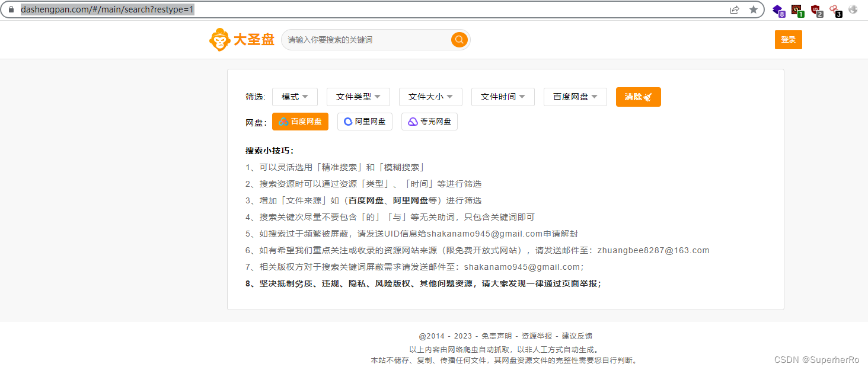The width and height of the screenshot is (868, 370).
Task: Click the lock icon beside the URL
Action: 11,9
